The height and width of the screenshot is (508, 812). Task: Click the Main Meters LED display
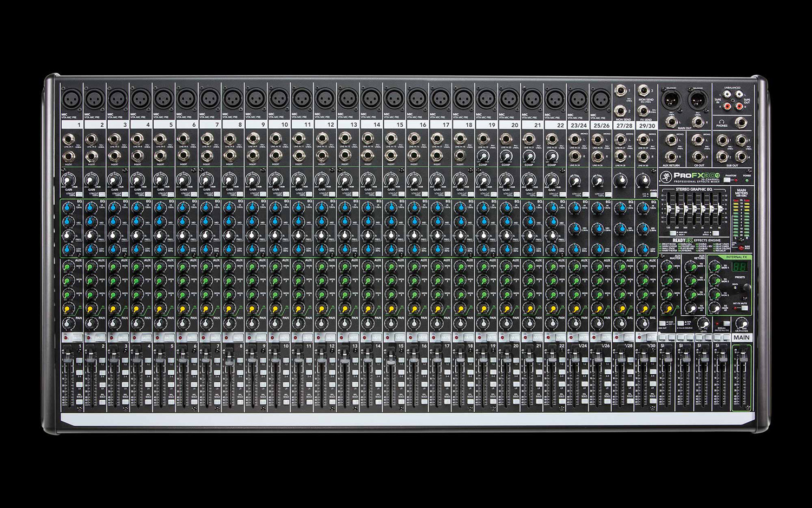[x=742, y=218]
